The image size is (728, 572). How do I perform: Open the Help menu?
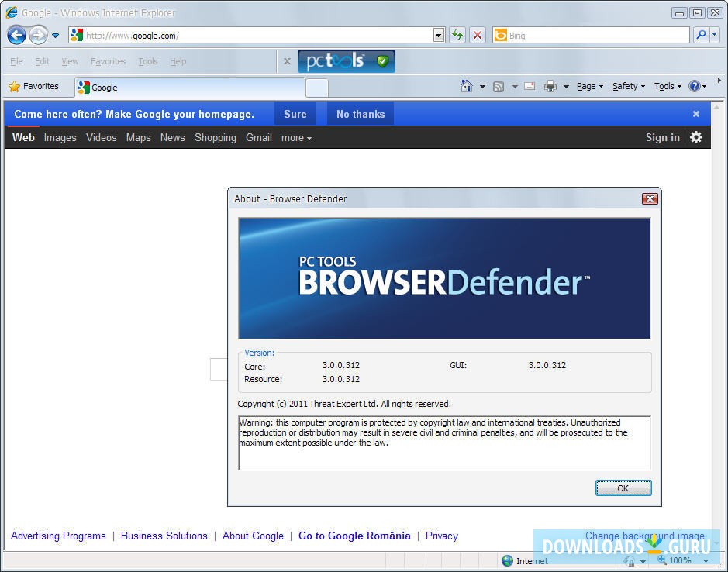point(178,61)
